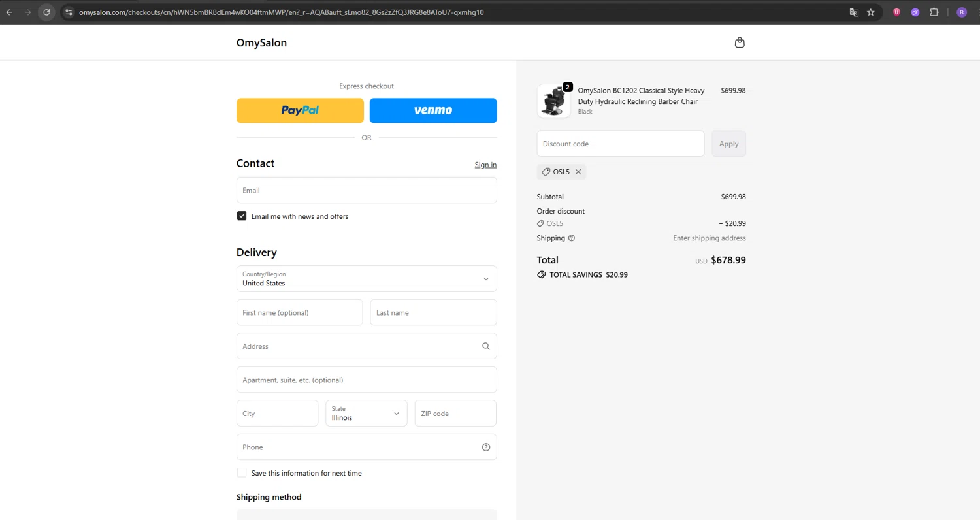Image resolution: width=980 pixels, height=520 pixels.
Task: Click the Order discount label
Action: [561, 211]
